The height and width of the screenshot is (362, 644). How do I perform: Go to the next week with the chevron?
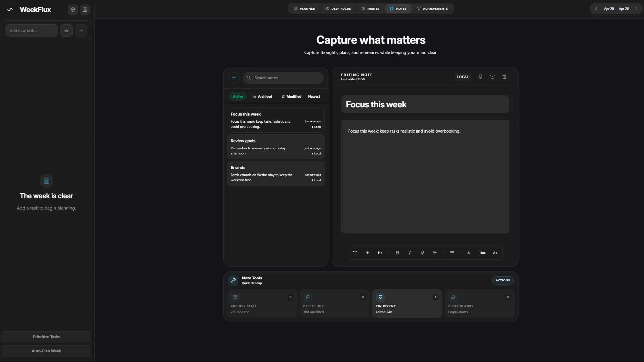coord(636,9)
